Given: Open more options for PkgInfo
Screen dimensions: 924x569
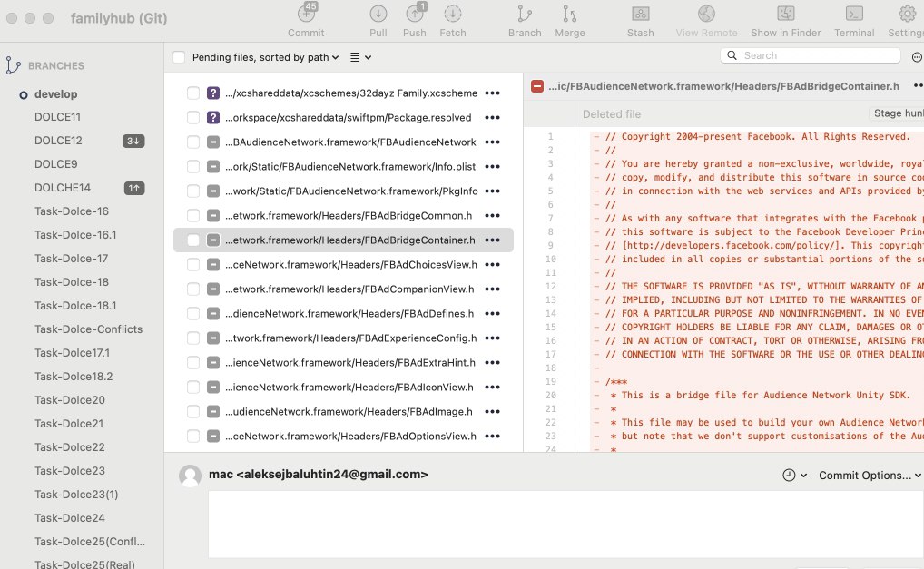Looking at the screenshot, I should (492, 191).
